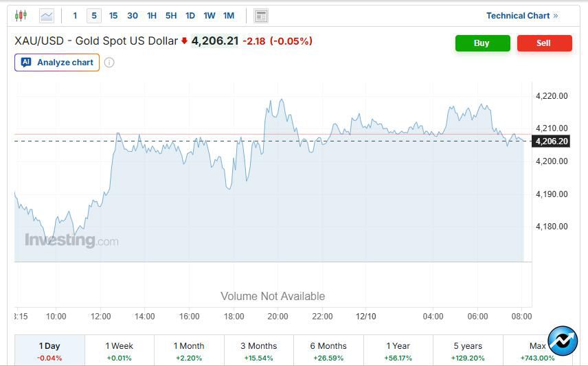Click the 4,206.20 current price marker

click(x=551, y=141)
